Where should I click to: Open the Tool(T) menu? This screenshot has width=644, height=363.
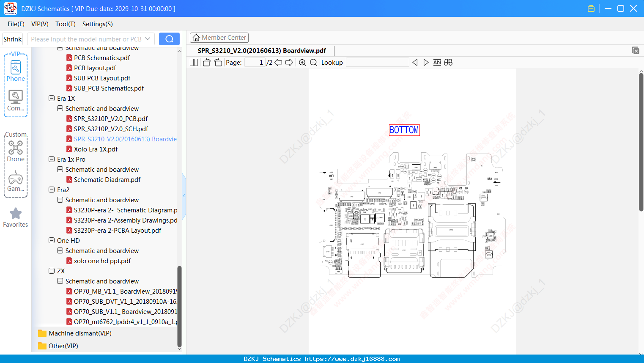pos(66,24)
